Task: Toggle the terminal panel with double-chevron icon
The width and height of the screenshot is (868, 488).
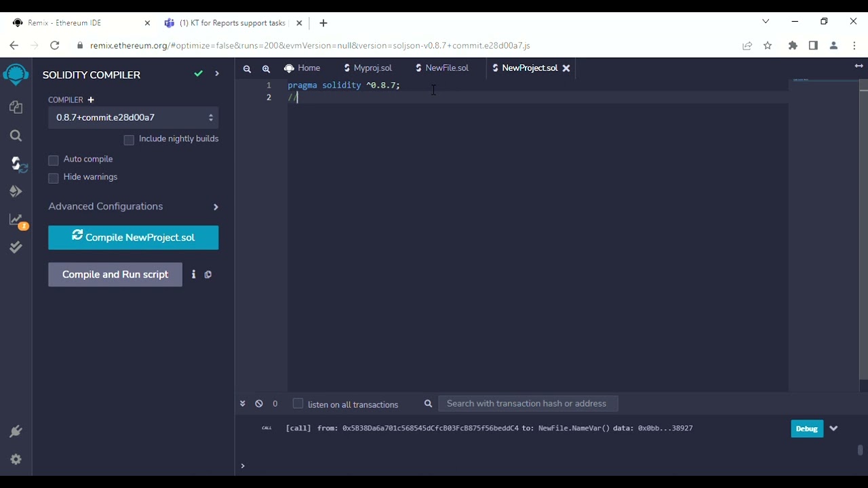Action: click(x=242, y=403)
